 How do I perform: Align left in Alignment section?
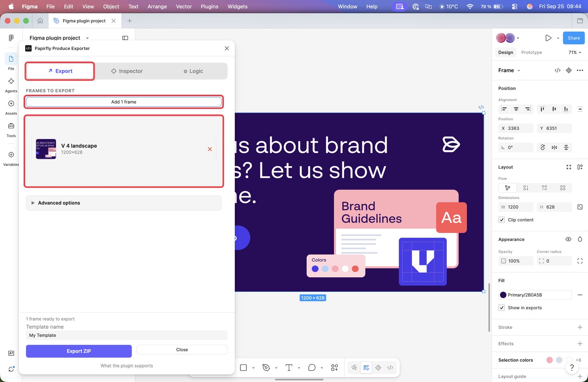pos(504,109)
